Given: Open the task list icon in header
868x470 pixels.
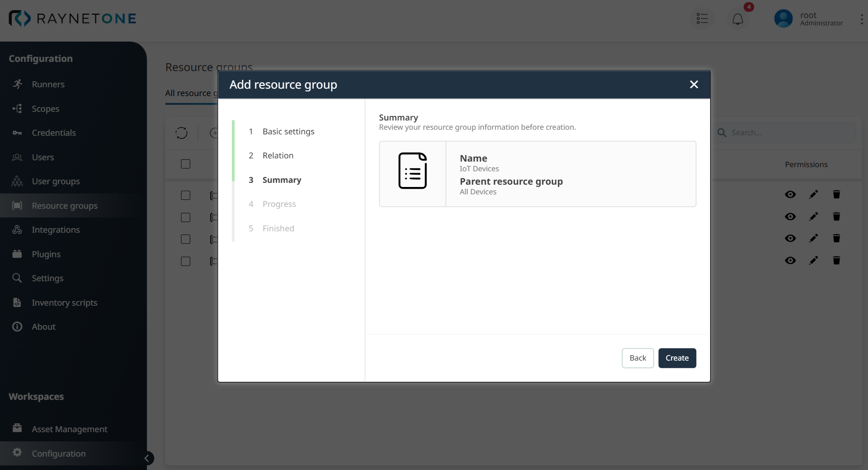Looking at the screenshot, I should (702, 18).
